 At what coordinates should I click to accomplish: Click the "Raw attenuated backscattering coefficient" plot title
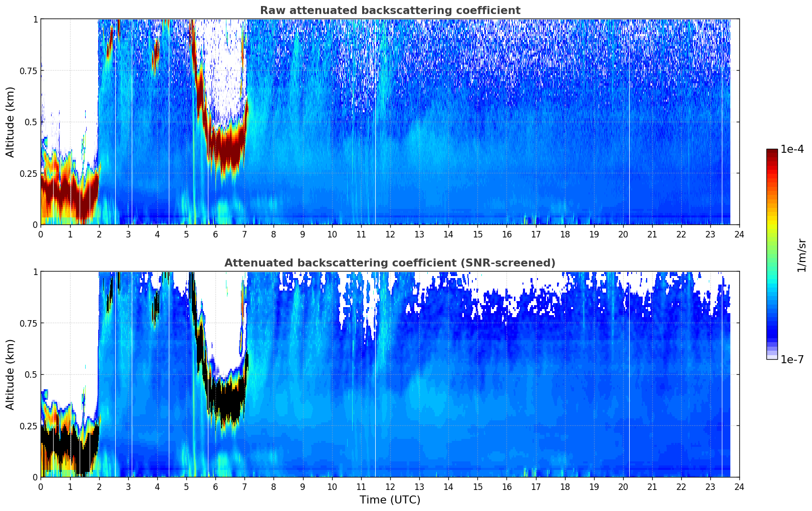coord(390,11)
